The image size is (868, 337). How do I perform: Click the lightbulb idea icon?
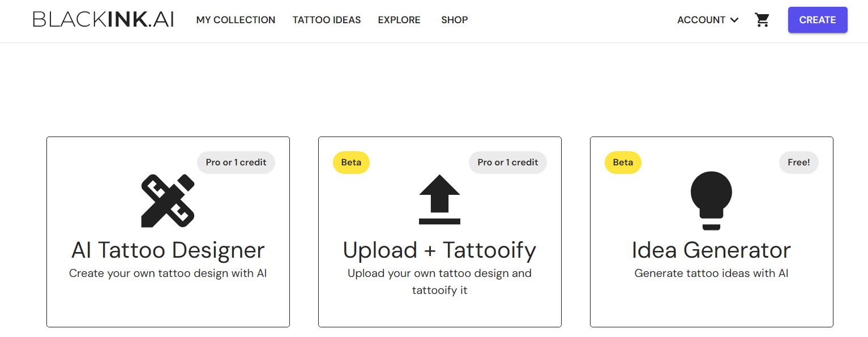(711, 201)
